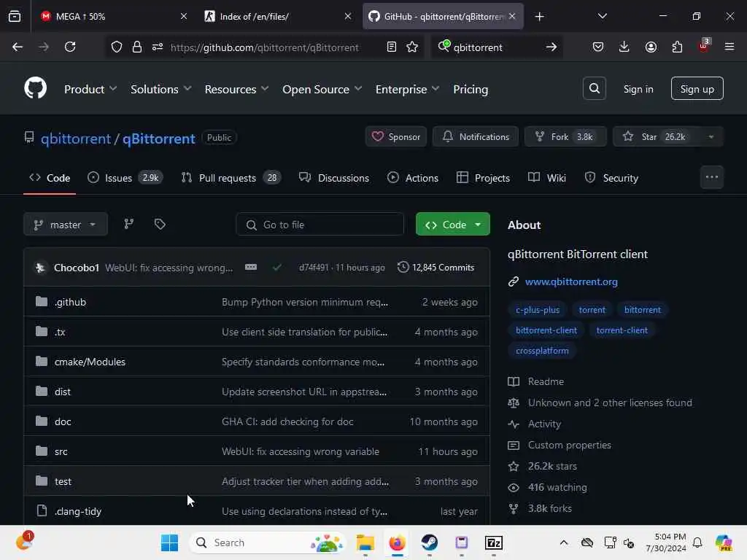Bookmark this page with the star icon
The height and width of the screenshot is (560, 747).
412,47
